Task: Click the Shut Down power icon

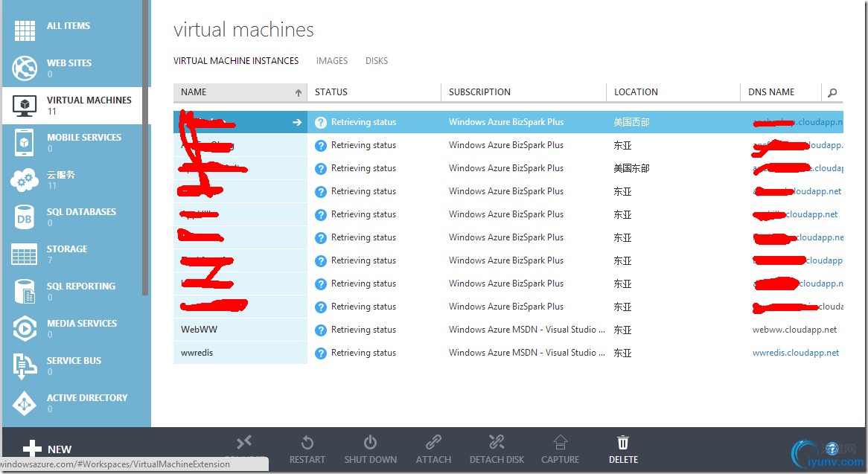Action: (370, 443)
